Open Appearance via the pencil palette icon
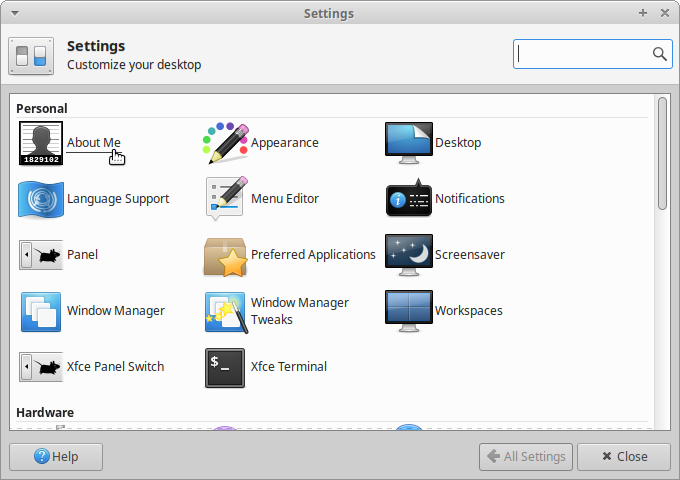The height and width of the screenshot is (480, 680). click(x=226, y=143)
